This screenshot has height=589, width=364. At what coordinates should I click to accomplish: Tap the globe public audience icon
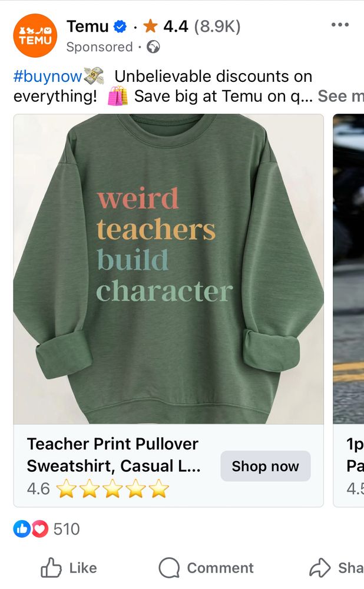pos(153,47)
